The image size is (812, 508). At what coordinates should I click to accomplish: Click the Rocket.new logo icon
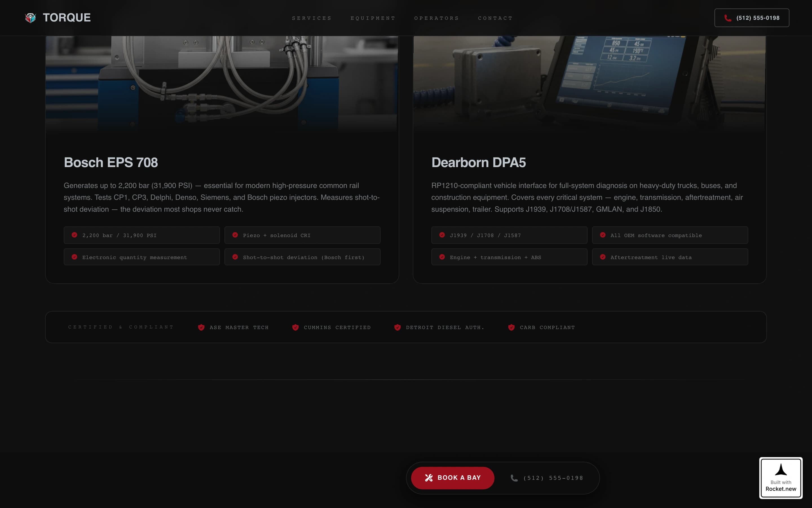tap(781, 470)
